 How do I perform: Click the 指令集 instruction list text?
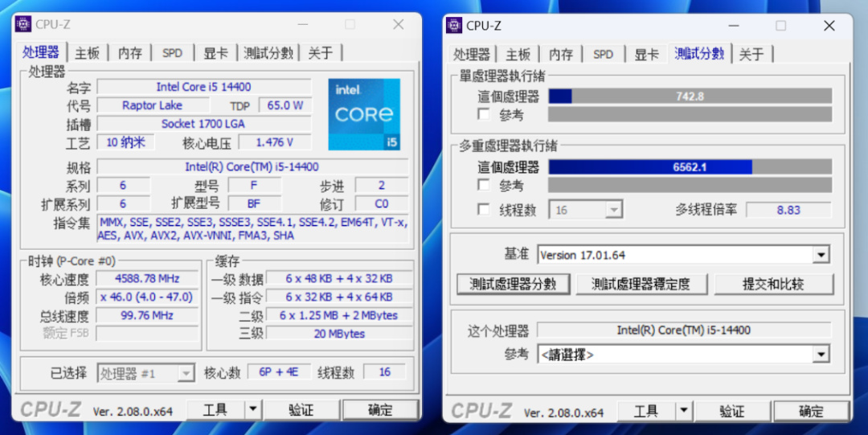coord(252,229)
